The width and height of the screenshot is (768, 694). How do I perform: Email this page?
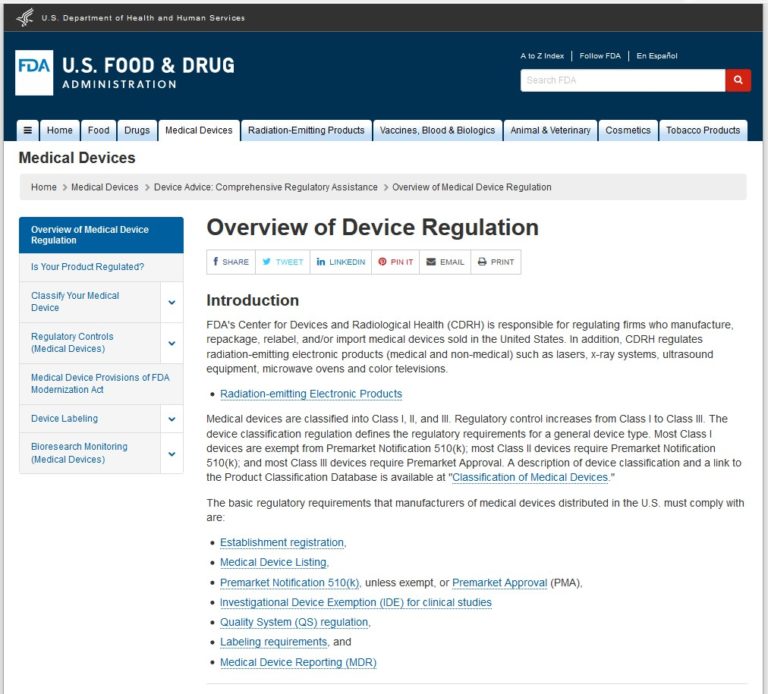(445, 262)
